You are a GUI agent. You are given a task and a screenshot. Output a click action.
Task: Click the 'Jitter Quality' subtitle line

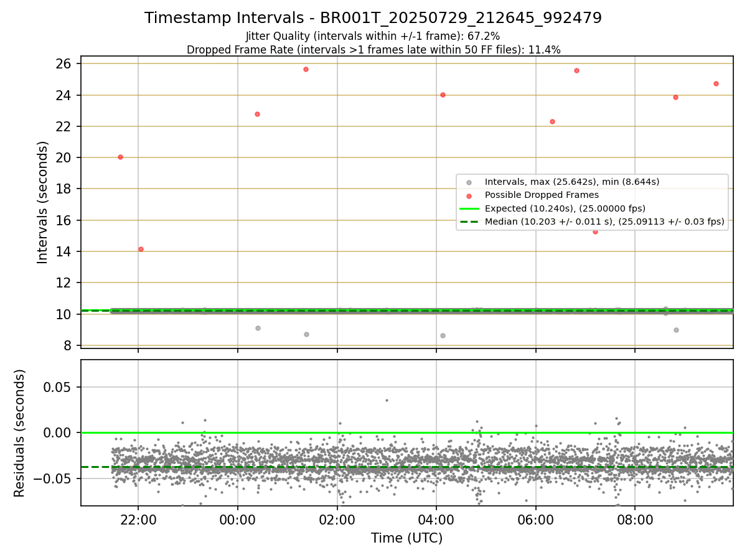click(x=373, y=37)
